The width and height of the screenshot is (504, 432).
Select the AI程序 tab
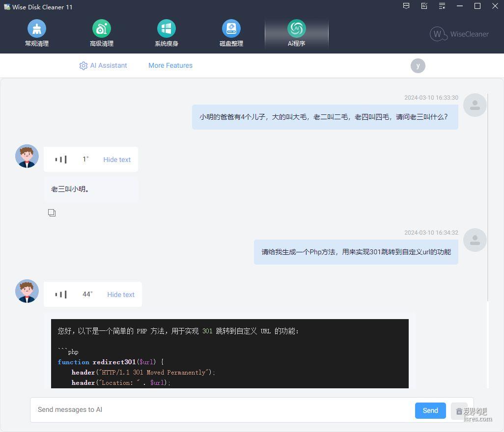(296, 33)
